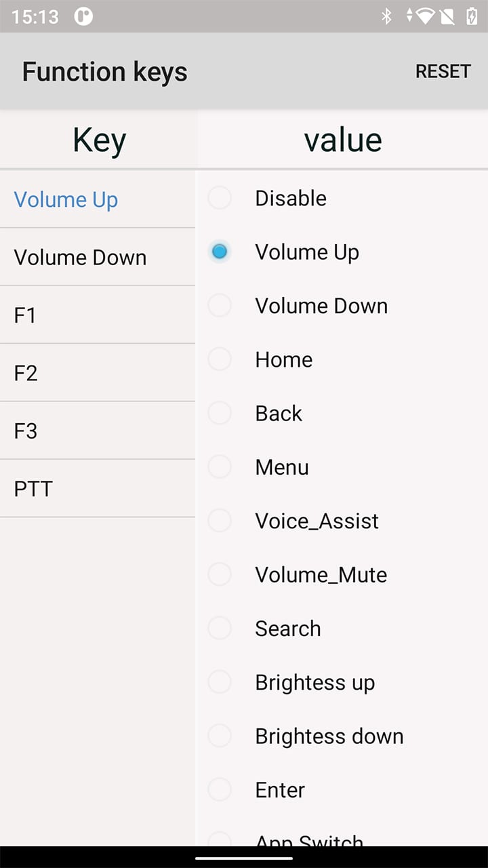Image resolution: width=488 pixels, height=868 pixels.
Task: Select the Volume Up value radio
Action: 342,252
